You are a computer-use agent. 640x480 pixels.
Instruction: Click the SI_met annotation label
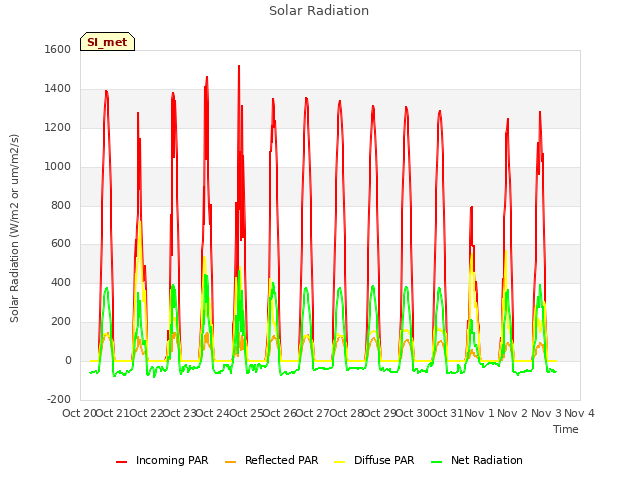pos(107,42)
